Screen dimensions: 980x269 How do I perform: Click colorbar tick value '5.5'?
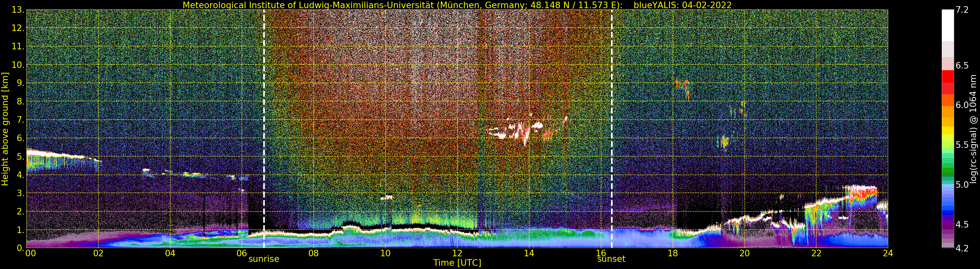click(x=962, y=145)
